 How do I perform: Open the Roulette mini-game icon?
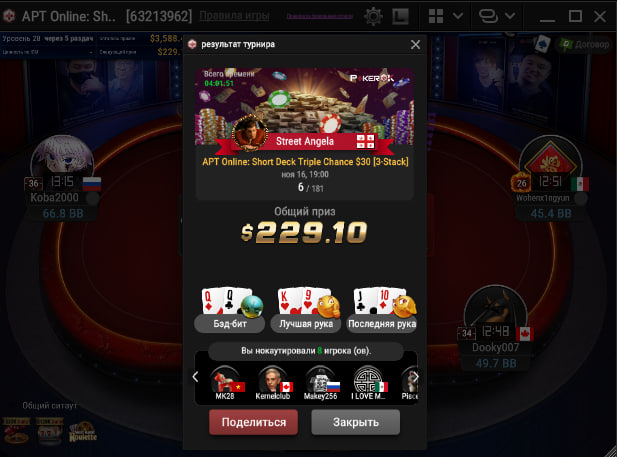pyautogui.click(x=83, y=432)
